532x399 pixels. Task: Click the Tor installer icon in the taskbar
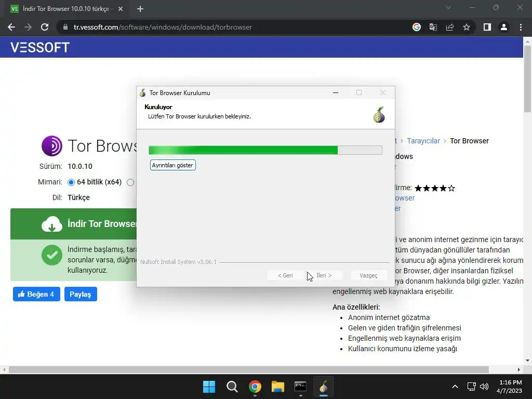323,387
